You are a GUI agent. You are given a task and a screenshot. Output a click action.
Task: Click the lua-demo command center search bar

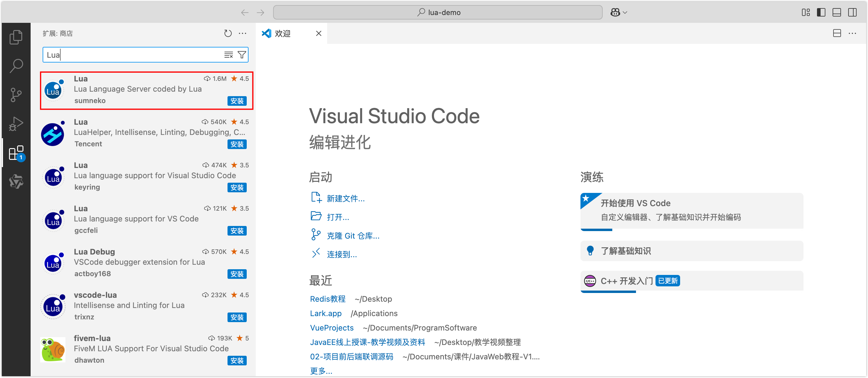pos(438,12)
